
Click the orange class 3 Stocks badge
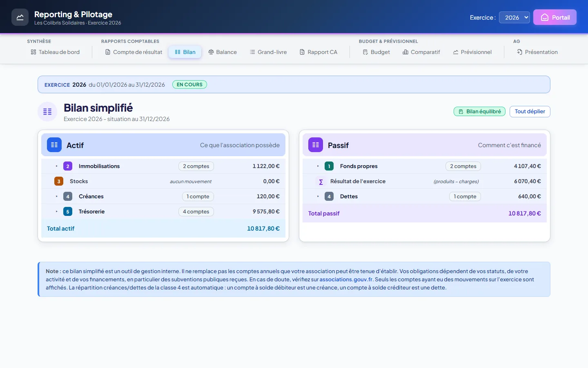[x=59, y=181]
